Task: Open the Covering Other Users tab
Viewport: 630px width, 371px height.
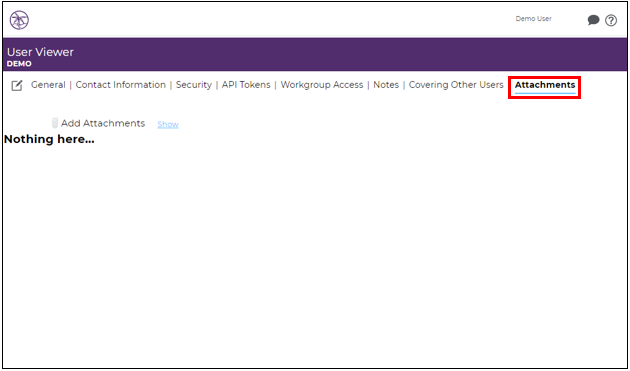Action: tap(456, 85)
